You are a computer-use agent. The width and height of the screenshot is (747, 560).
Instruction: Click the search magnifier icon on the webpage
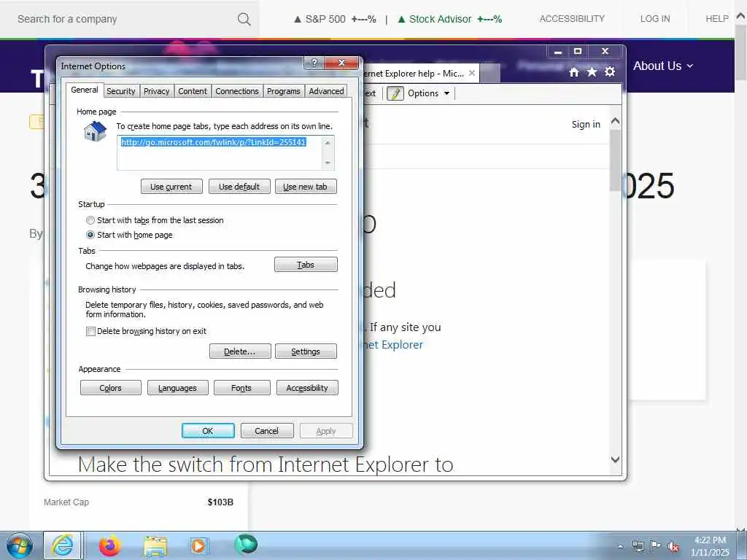pyautogui.click(x=244, y=19)
